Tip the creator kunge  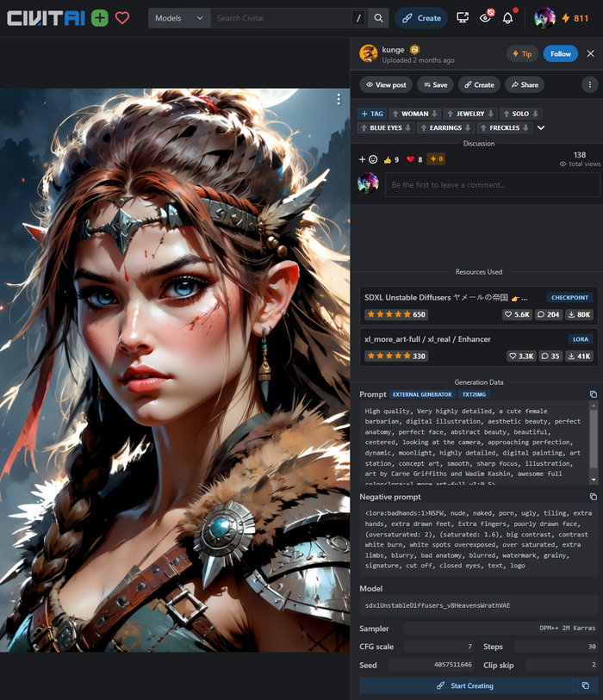coord(522,53)
